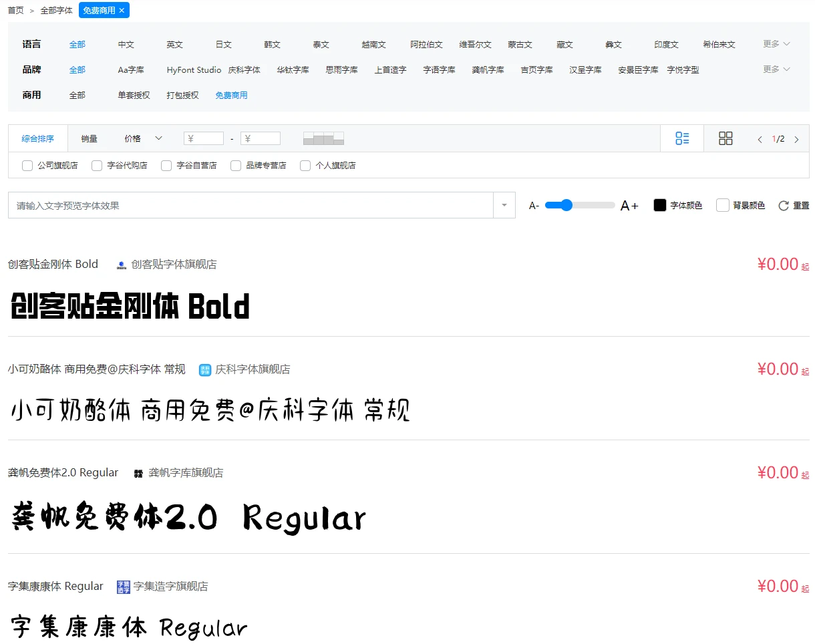Enable the 个人旗舰店 filter
Image resolution: width=815 pixels, height=644 pixels.
[x=305, y=165]
